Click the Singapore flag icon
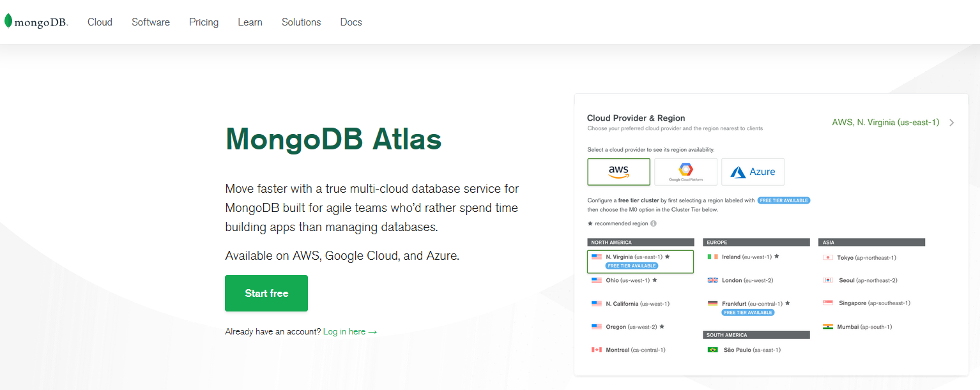The image size is (980, 390). [x=828, y=303]
